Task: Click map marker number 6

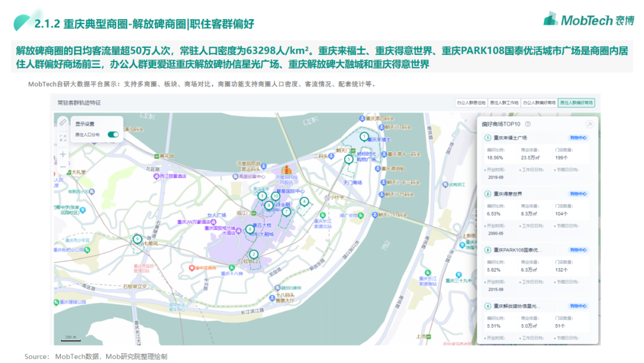Action: coord(250,229)
